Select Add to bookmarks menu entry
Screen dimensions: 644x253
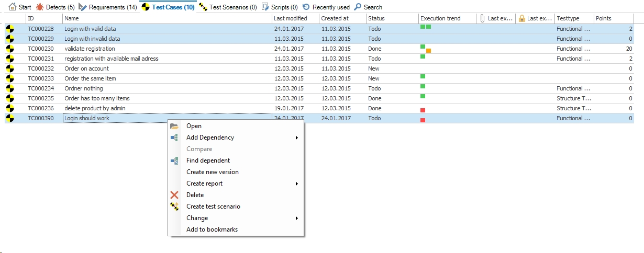tap(212, 229)
